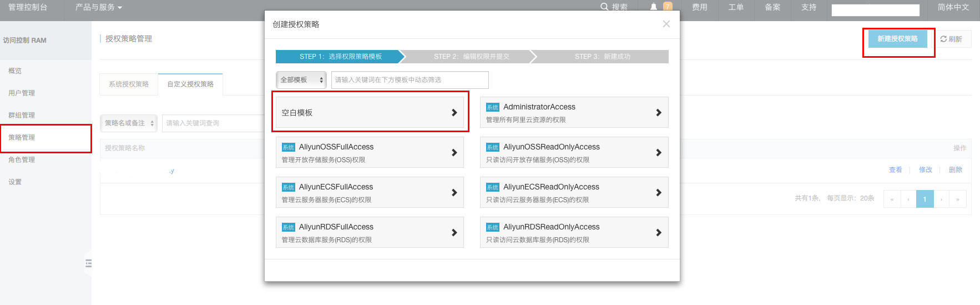
Task: Click 系统 badge on AliyunRDSReadOnlyAccess
Action: click(x=493, y=227)
